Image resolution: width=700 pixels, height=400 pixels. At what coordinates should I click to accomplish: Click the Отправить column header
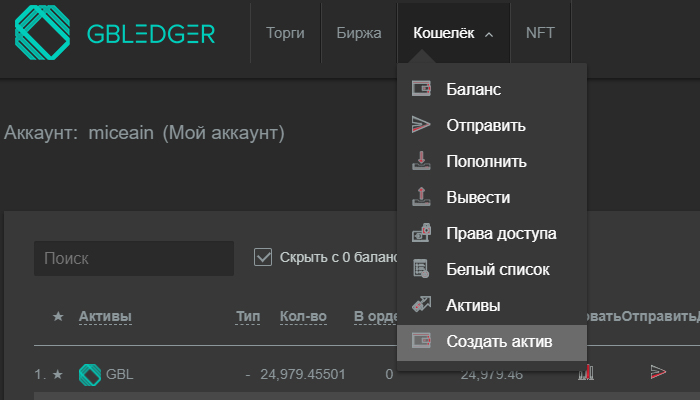click(x=659, y=317)
